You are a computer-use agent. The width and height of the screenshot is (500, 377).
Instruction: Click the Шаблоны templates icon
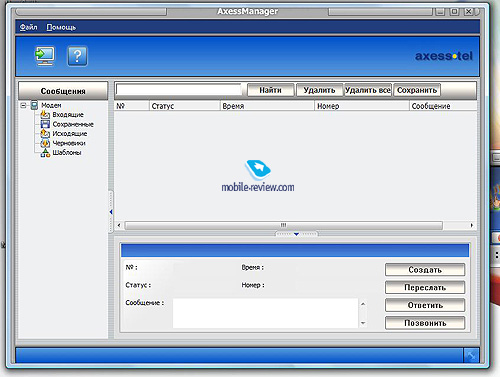coord(45,153)
